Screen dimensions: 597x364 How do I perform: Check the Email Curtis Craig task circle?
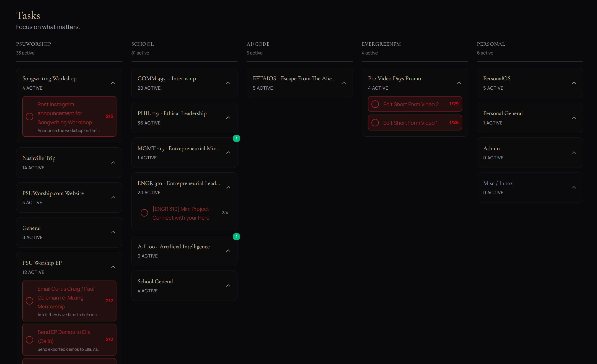[29, 301]
